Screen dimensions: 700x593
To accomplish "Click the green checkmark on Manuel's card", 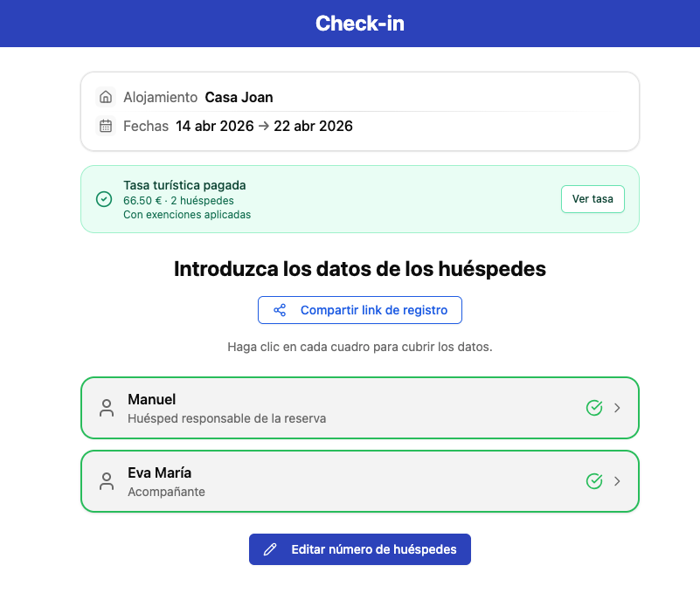I will click(x=595, y=407).
